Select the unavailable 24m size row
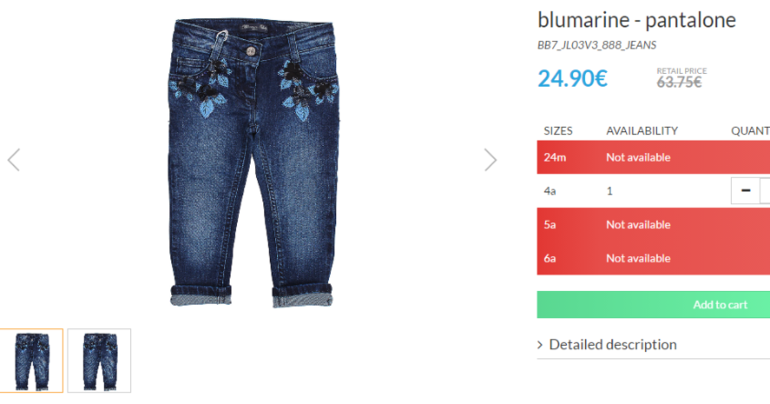The height and width of the screenshot is (404, 770). pyautogui.click(x=654, y=157)
